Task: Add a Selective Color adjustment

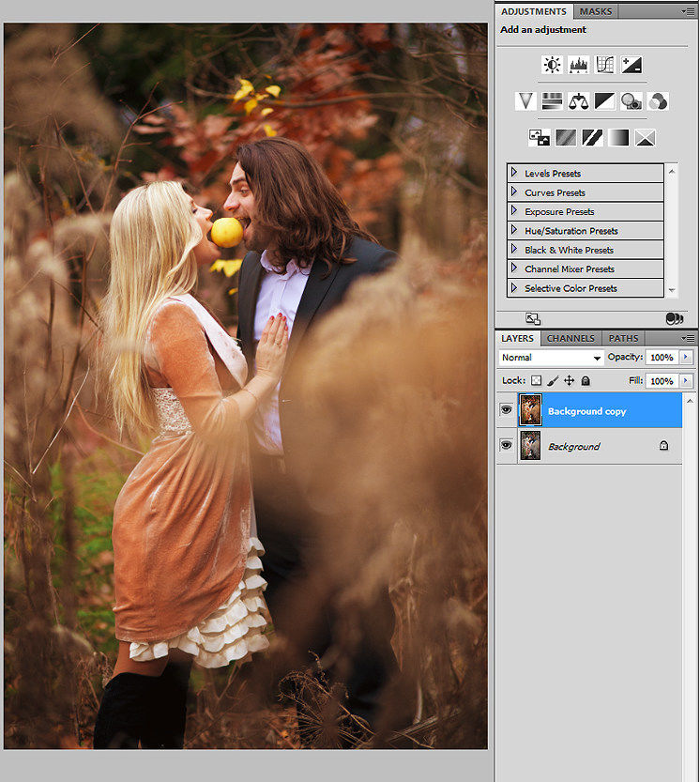Action: point(645,138)
